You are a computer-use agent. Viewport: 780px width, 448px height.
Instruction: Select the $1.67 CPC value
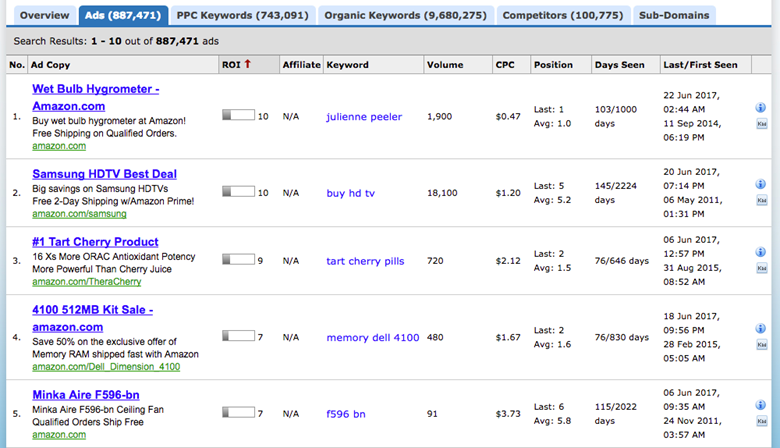[x=508, y=337]
